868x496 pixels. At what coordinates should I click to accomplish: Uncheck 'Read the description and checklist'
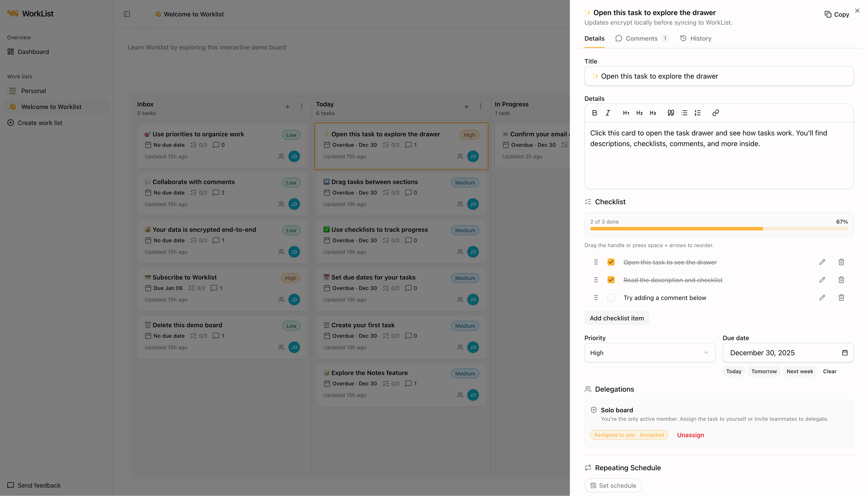(611, 280)
